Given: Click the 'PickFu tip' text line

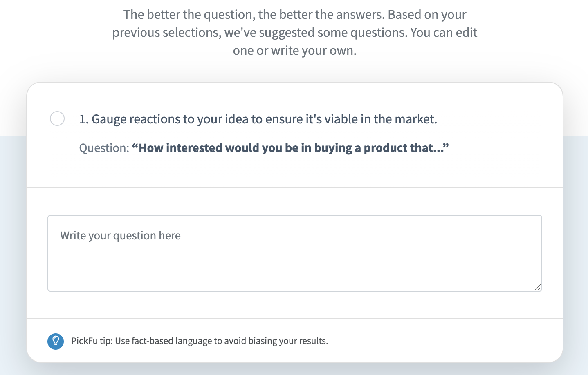Looking at the screenshot, I should [x=200, y=341].
